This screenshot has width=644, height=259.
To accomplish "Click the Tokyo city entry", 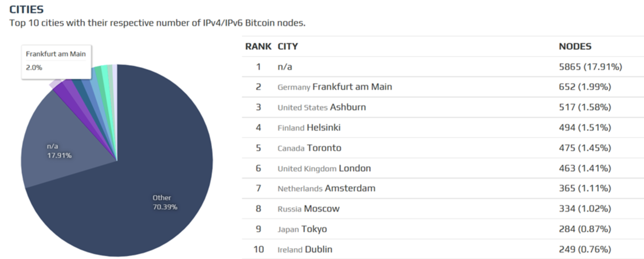I will pos(314,229).
